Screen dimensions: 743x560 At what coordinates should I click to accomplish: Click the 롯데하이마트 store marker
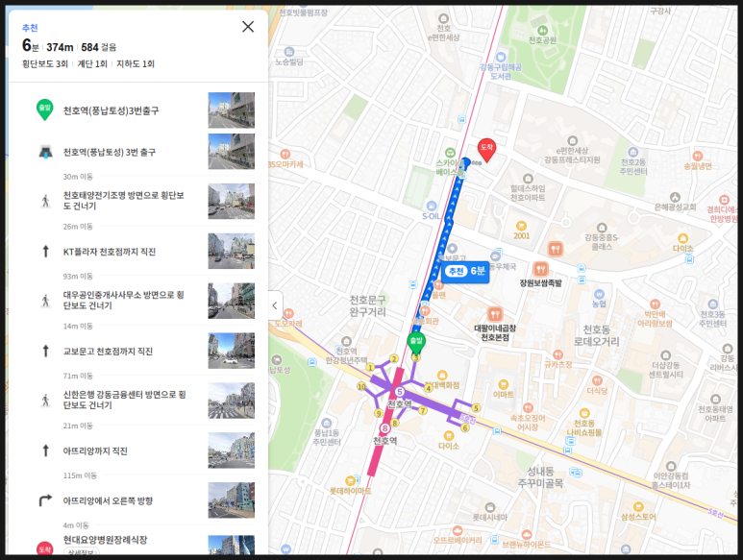(350, 481)
